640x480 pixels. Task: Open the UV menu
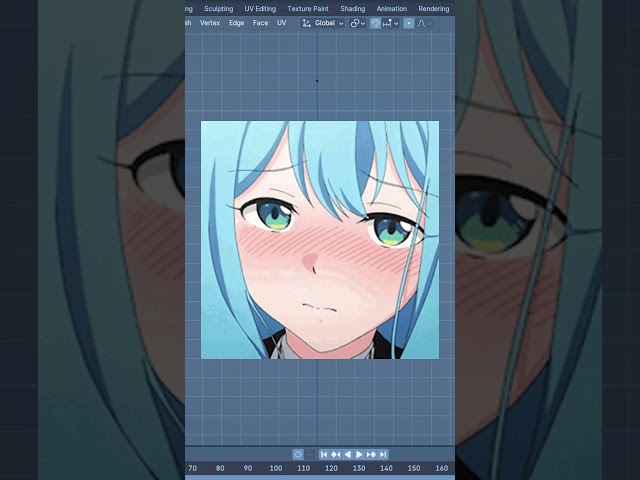point(282,23)
